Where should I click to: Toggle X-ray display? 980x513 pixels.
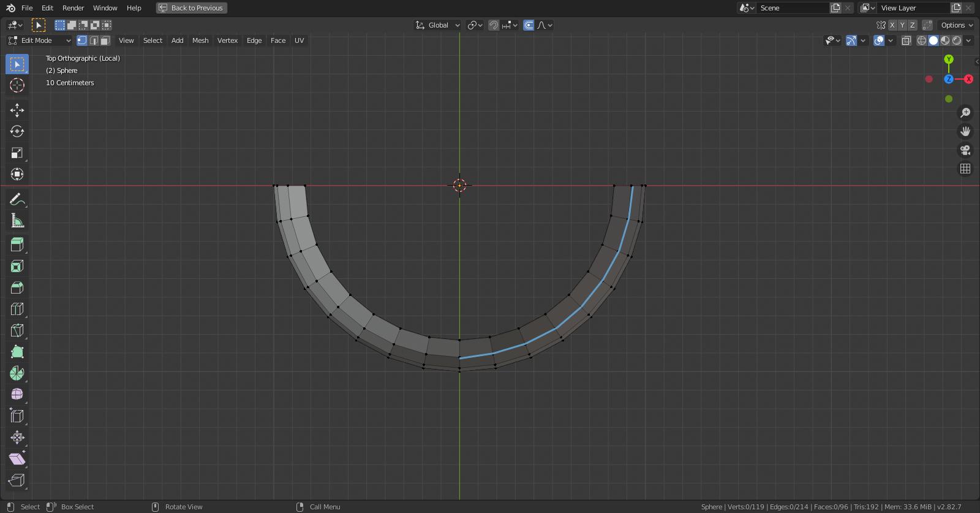(x=906, y=40)
